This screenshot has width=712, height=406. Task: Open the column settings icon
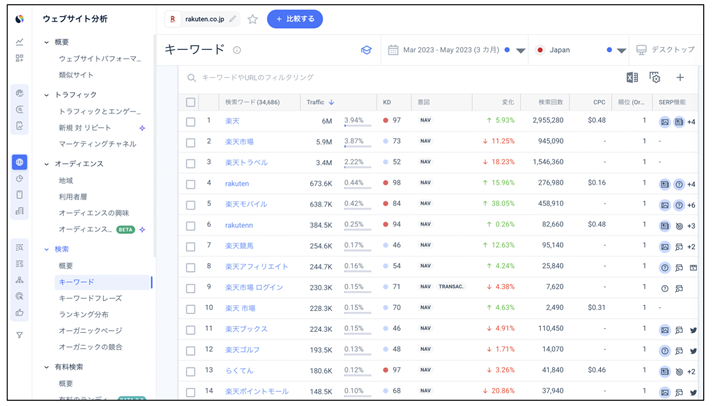pyautogui.click(x=654, y=78)
